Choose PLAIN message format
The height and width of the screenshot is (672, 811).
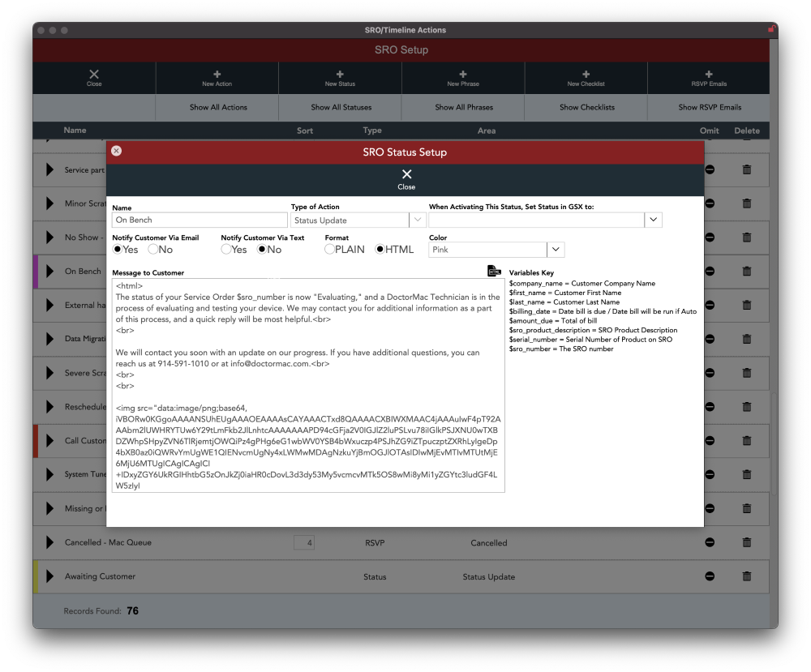click(x=329, y=250)
